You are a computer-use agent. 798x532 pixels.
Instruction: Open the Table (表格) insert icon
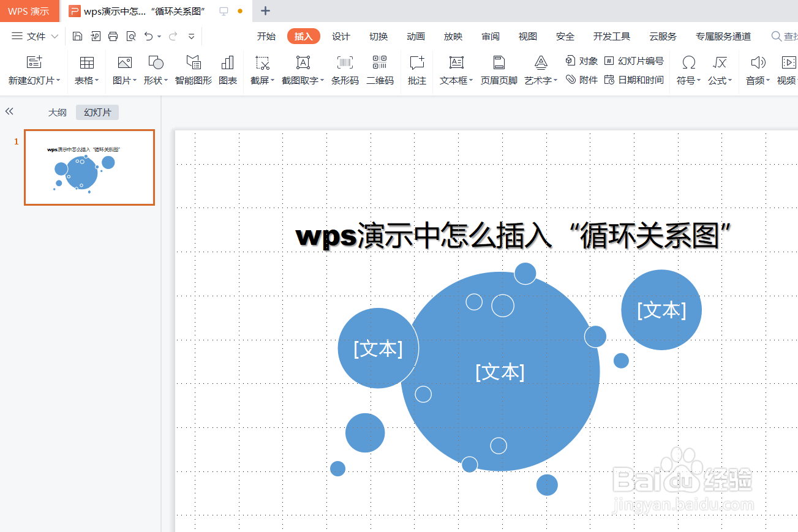tap(87, 62)
